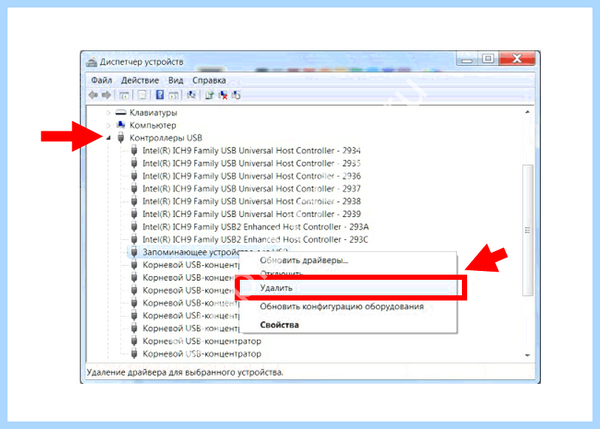Image resolution: width=600 pixels, height=429 pixels.
Task: Click the icon beside Запоминающее устройство
Action: coord(134,252)
